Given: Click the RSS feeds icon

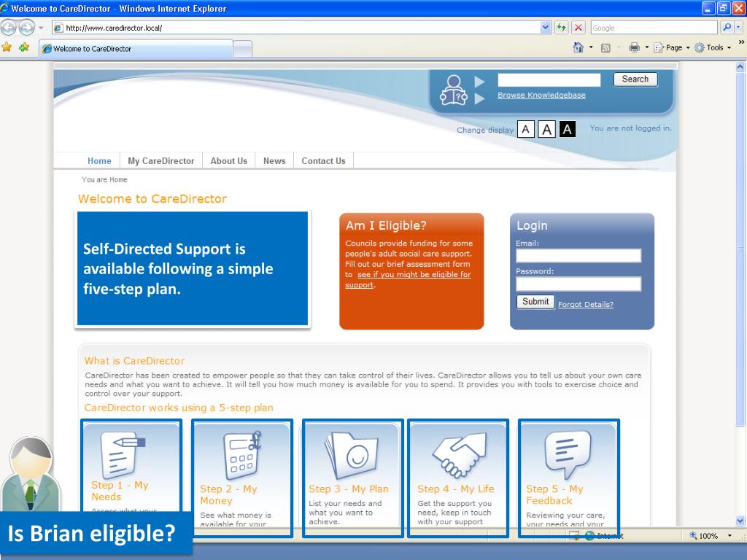Looking at the screenshot, I should [606, 47].
